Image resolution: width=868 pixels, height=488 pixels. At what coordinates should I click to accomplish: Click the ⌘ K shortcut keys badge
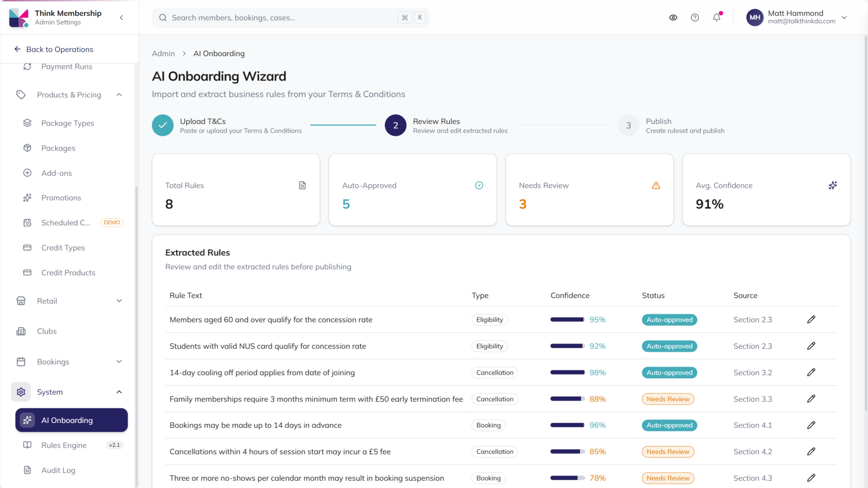412,18
